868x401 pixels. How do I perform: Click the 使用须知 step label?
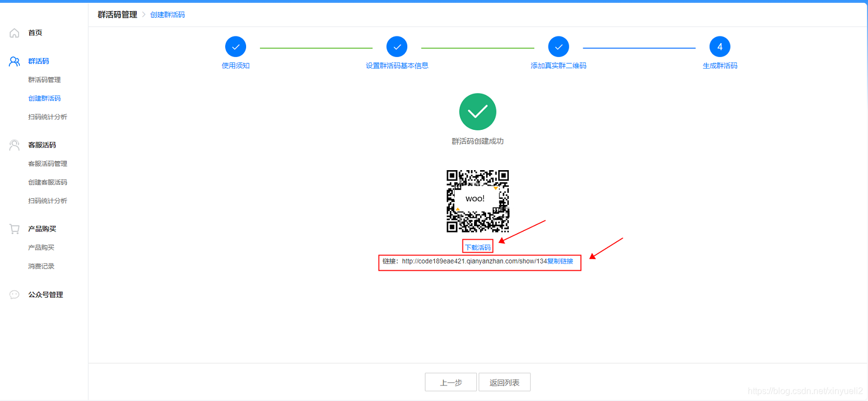[236, 66]
